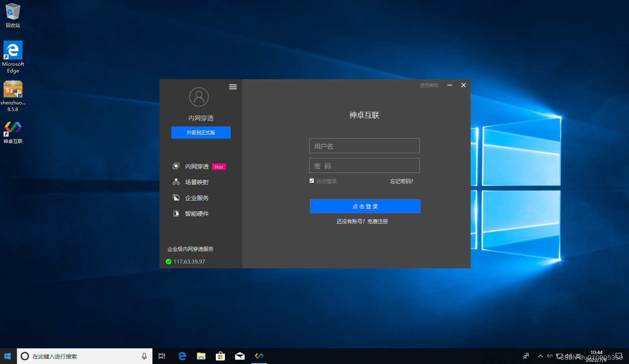Click the 场景映射 network icon
Screen dimensions: 629x364
[176, 182]
